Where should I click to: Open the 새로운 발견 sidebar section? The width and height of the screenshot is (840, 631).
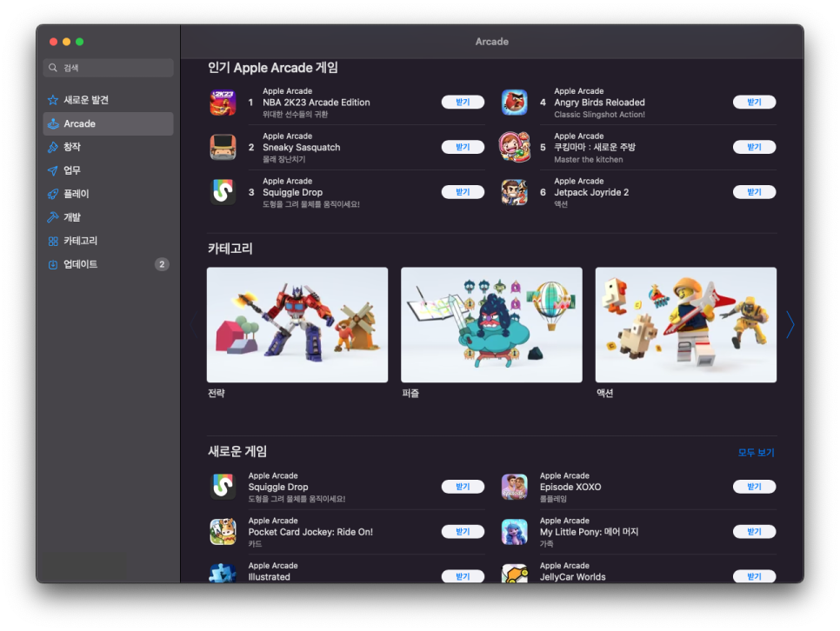108,100
